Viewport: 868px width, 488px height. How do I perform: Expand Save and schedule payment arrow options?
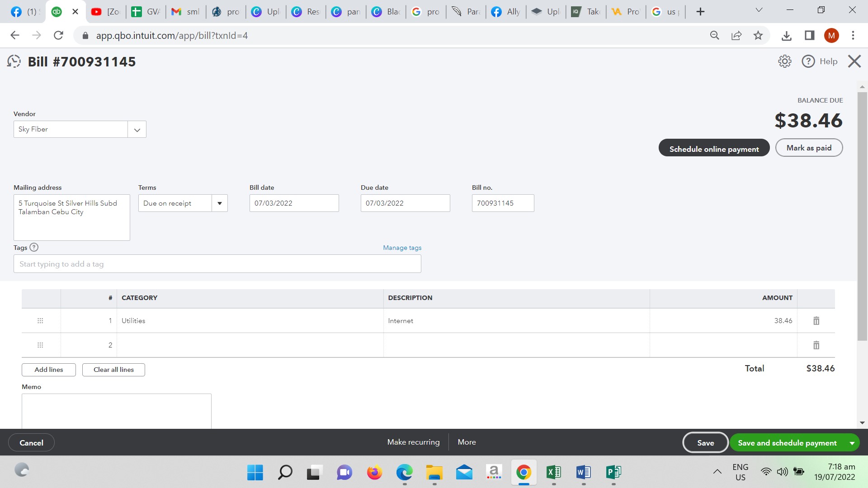(x=852, y=443)
